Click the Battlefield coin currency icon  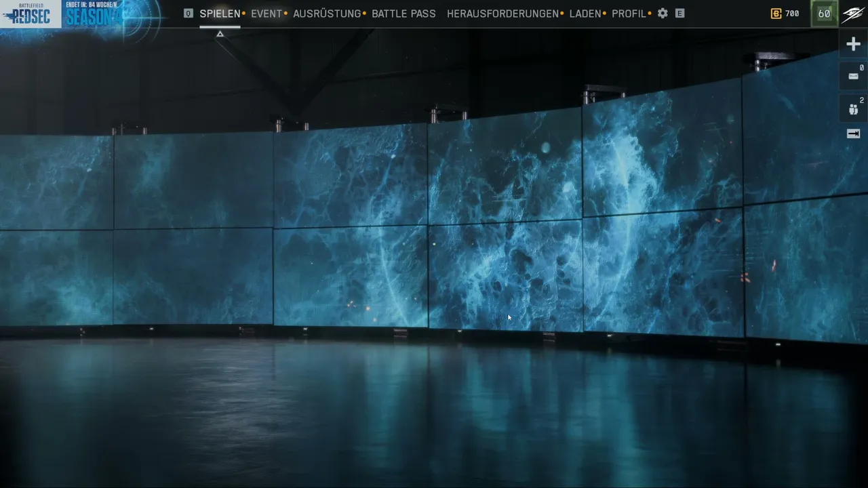click(x=776, y=14)
